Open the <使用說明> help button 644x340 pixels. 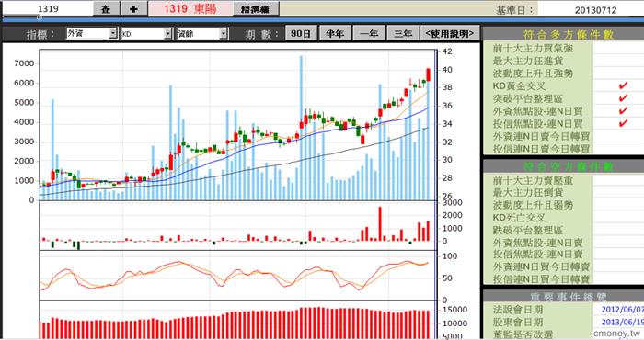(450, 33)
